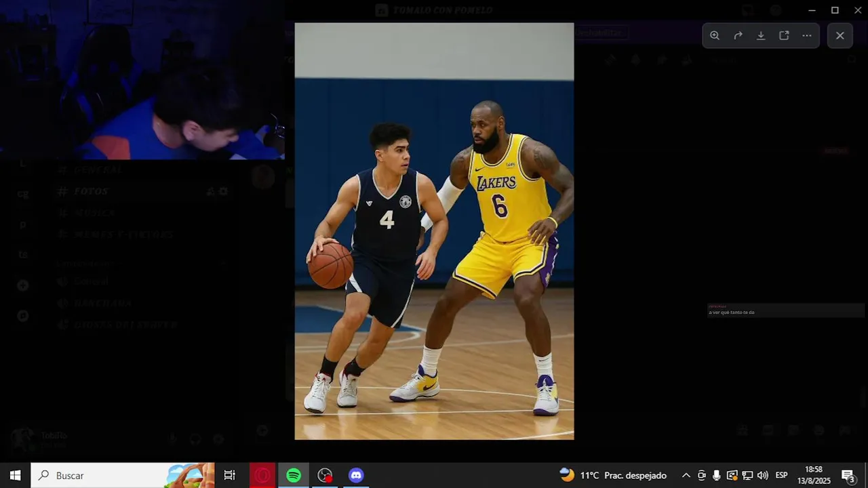This screenshot has height=488, width=868.
Task: Open the image in browser
Action: tap(784, 36)
